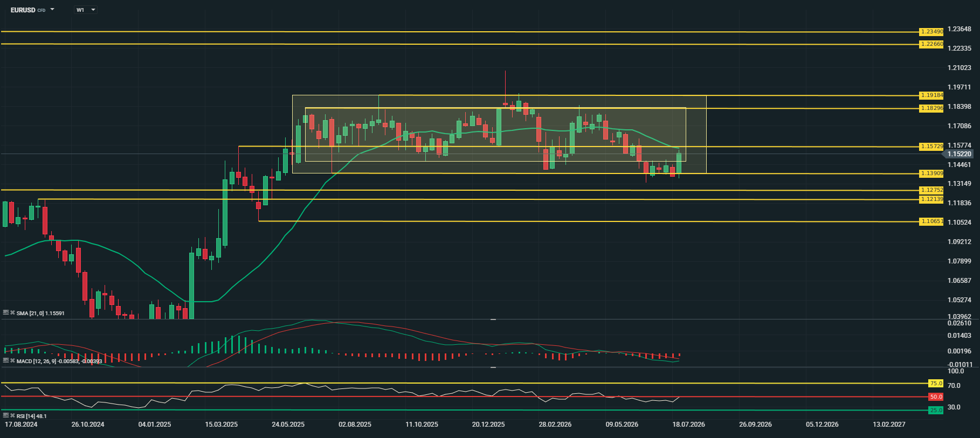This screenshot has height=438, width=980.
Task: Click the 0.01403 value on the MACD scale
Action: (960, 336)
